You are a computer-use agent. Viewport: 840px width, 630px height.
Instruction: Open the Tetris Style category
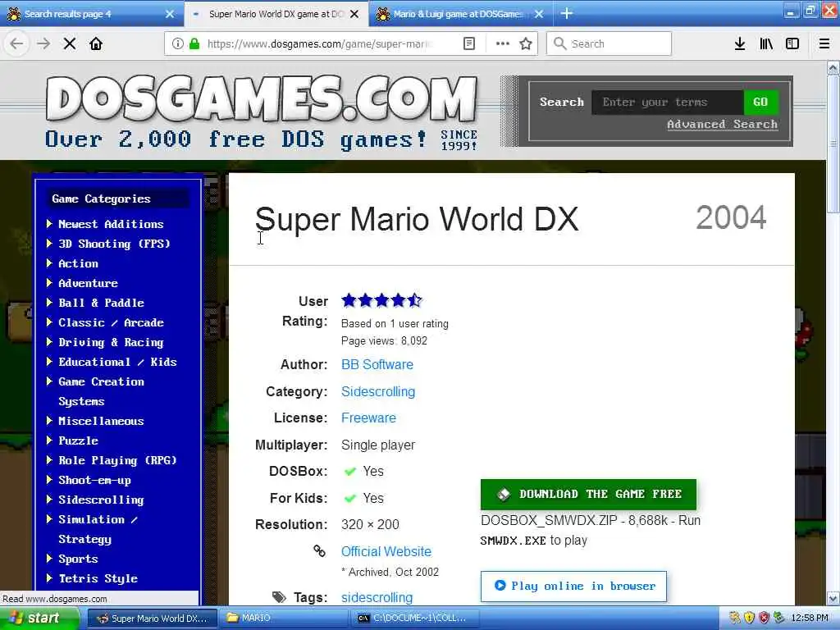click(x=98, y=578)
